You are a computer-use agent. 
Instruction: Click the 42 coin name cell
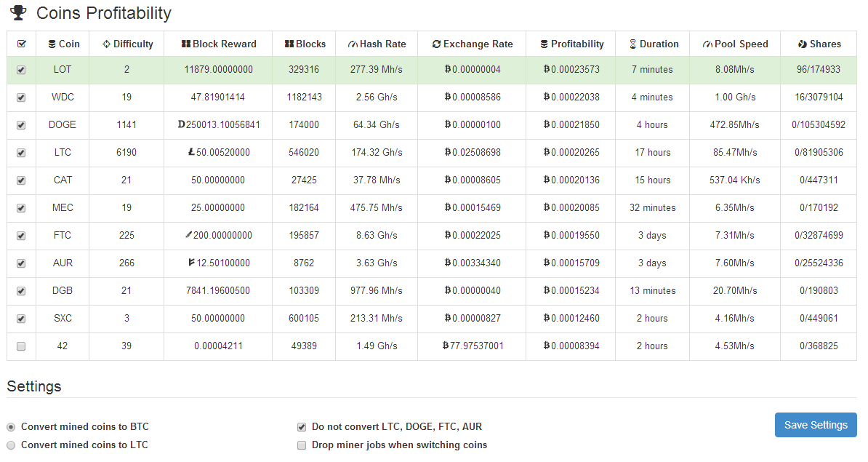coord(63,346)
